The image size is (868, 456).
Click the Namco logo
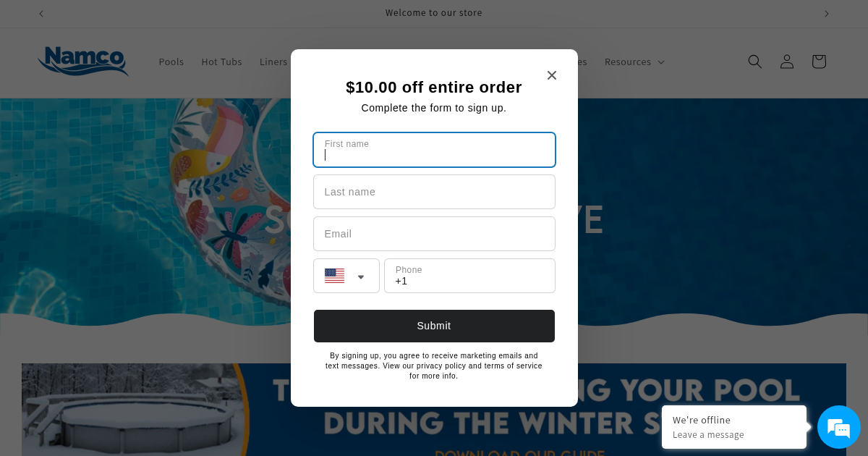pos(83,62)
